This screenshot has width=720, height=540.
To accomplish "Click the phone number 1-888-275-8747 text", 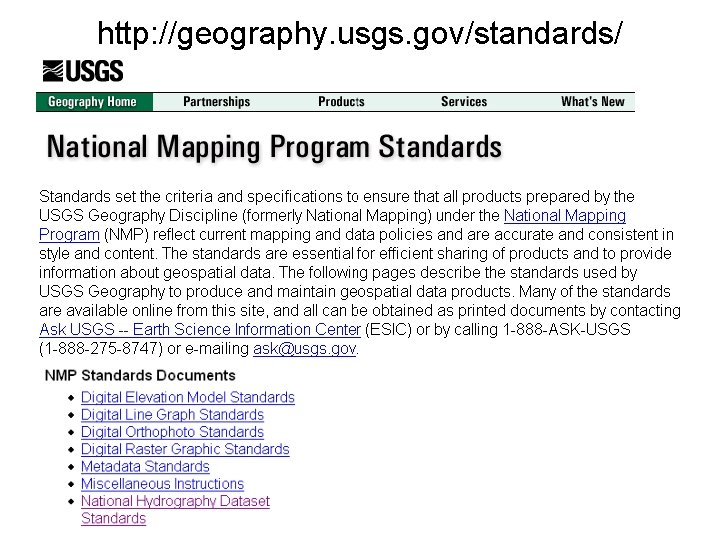I will pos(101,349).
